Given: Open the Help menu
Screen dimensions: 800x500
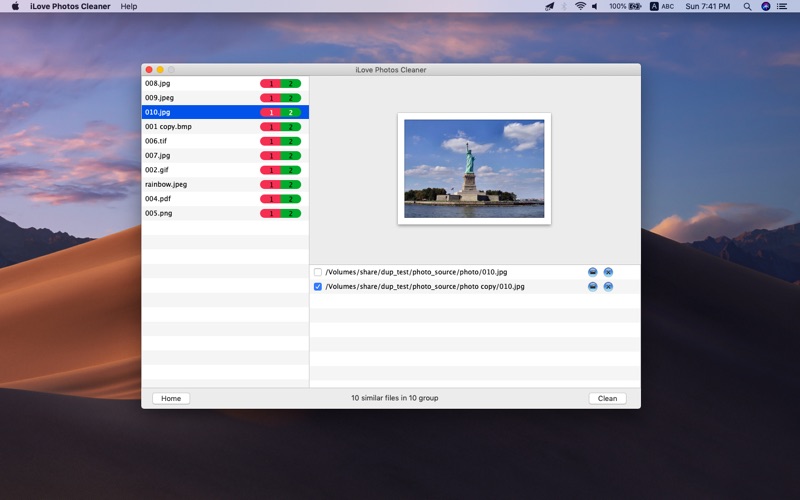Looking at the screenshot, I should [x=129, y=6].
